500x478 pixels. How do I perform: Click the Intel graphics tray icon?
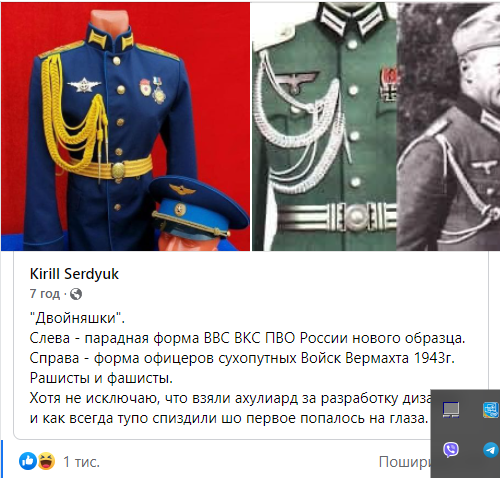[x=491, y=410]
